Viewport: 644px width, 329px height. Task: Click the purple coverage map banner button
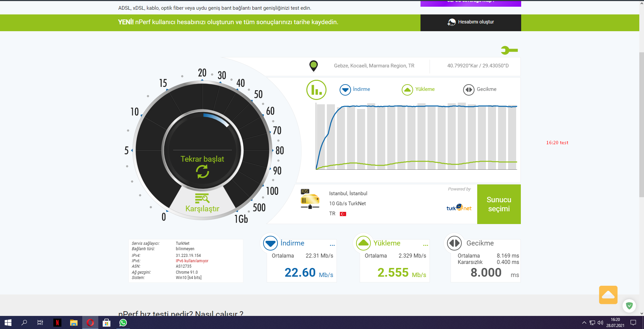471,3
